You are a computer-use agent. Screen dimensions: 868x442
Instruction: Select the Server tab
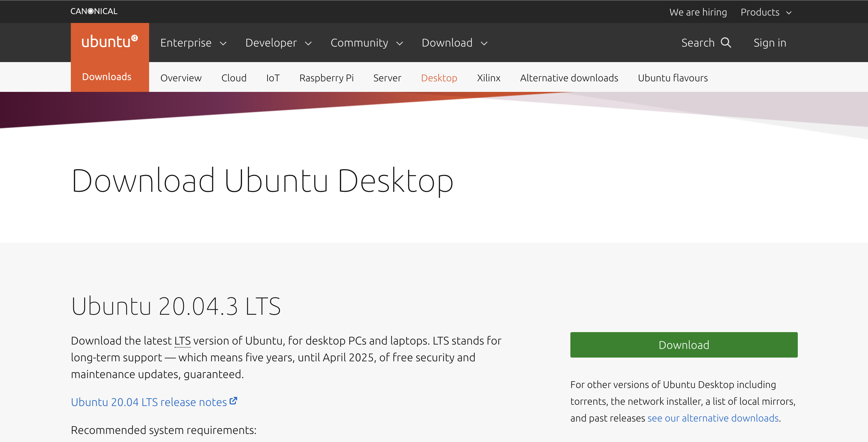click(387, 78)
